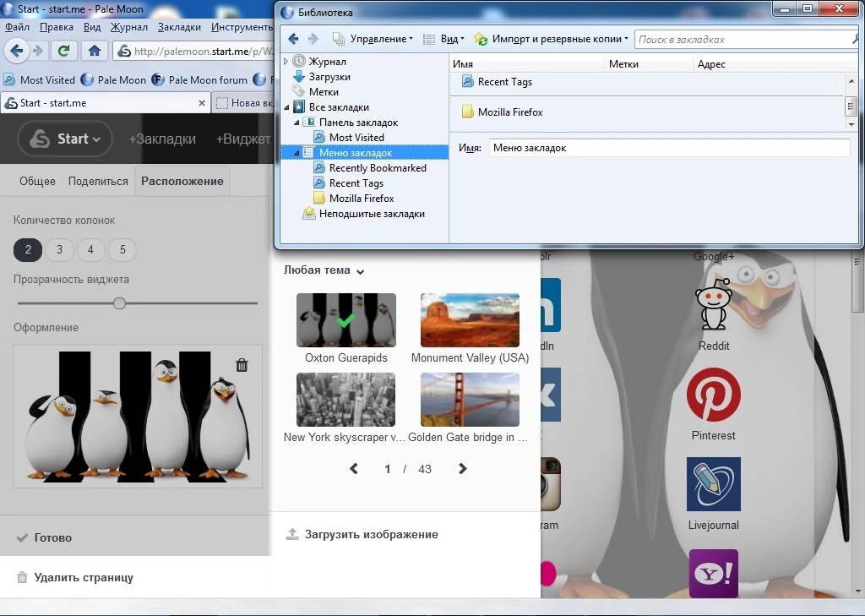Open Закладки menu in Pale Moon menubar
This screenshot has height=616, width=865.
click(x=179, y=26)
